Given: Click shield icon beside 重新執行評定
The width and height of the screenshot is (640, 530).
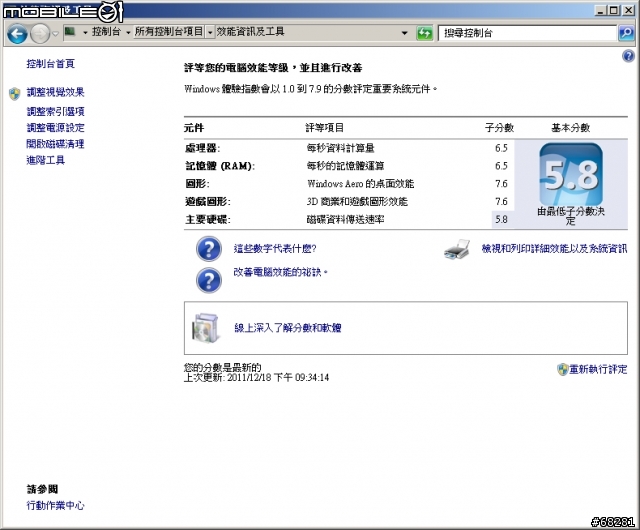Looking at the screenshot, I should point(562,370).
